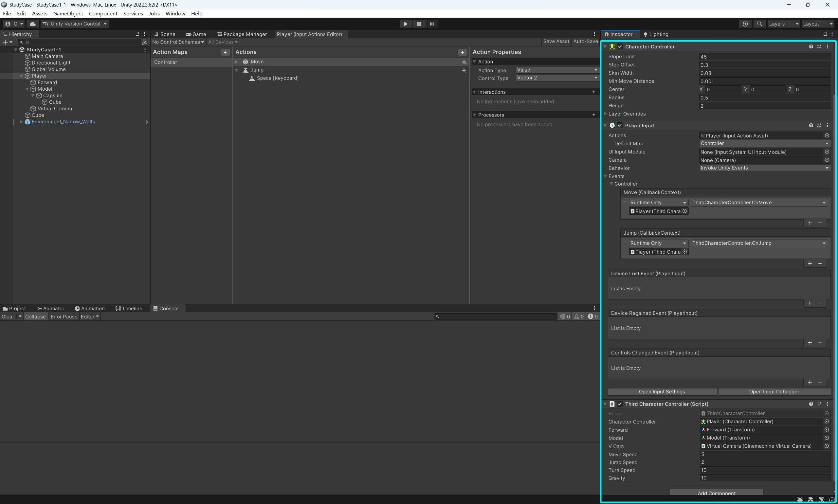This screenshot has height=504, width=838.
Task: Click the Save Asset button
Action: [556, 42]
